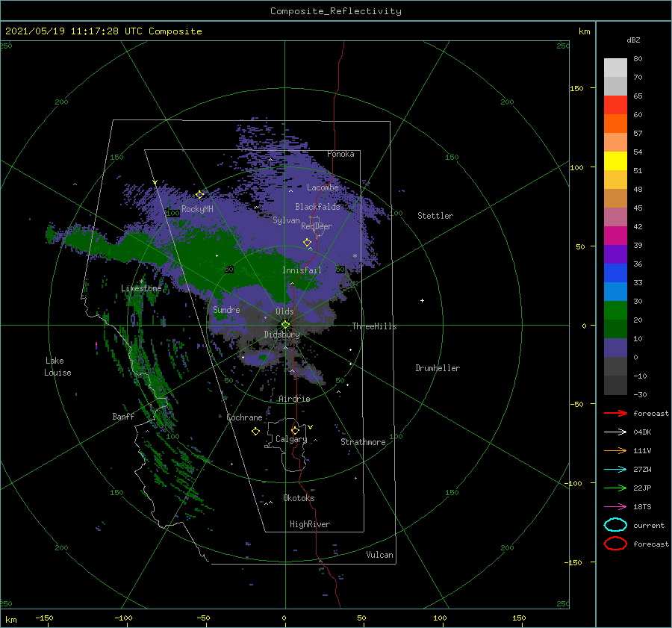
Task: Click the Lake Louise label
Action: (x=57, y=367)
